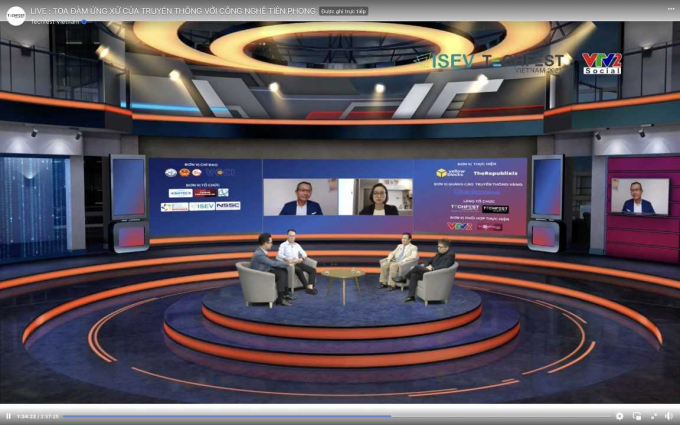The width and height of the screenshot is (680, 425).
Task: Click the yellow blocks sponsor logo
Action: tap(449, 172)
